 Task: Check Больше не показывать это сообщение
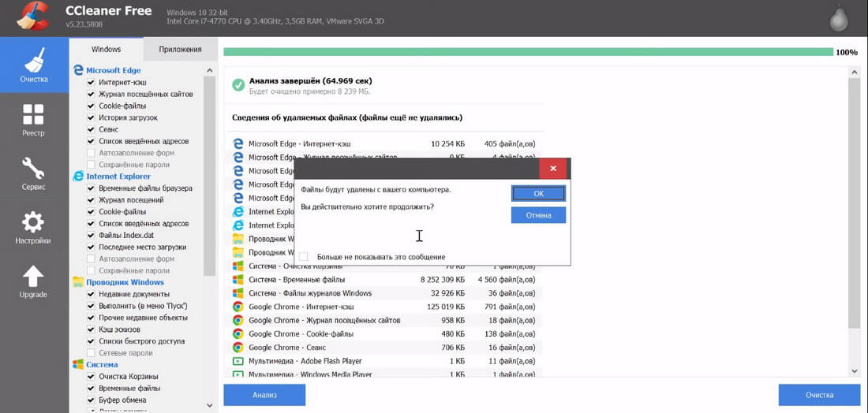303,256
